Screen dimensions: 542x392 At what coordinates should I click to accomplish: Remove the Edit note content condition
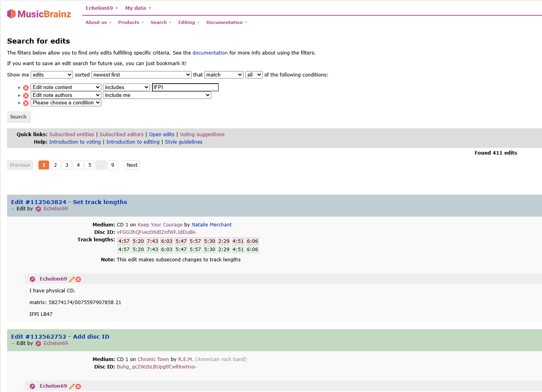pyautogui.click(x=26, y=88)
